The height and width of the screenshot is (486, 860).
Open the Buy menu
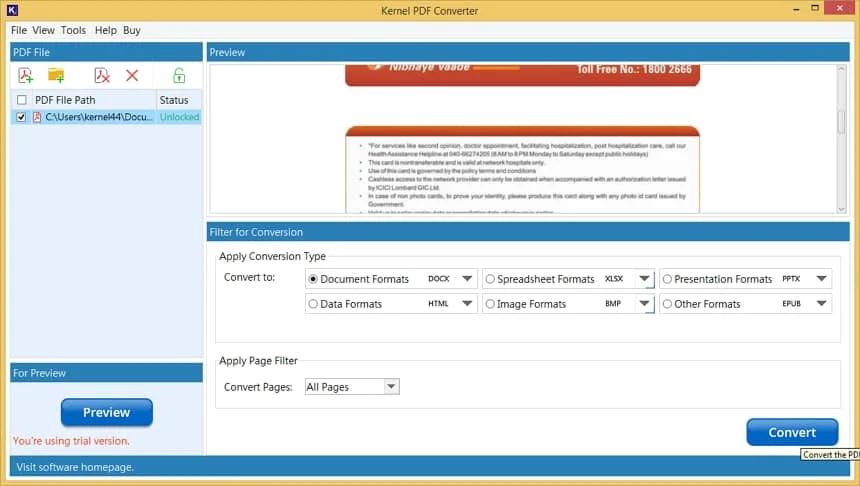point(132,30)
